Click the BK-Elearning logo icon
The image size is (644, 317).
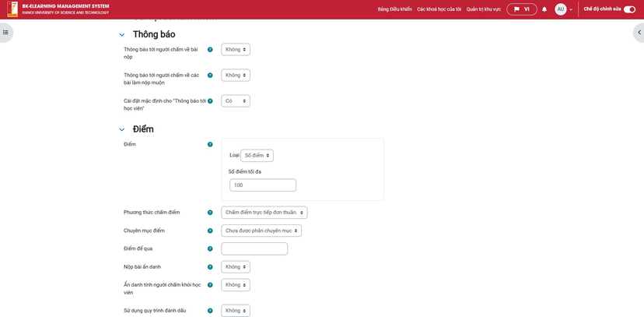[x=12, y=9]
